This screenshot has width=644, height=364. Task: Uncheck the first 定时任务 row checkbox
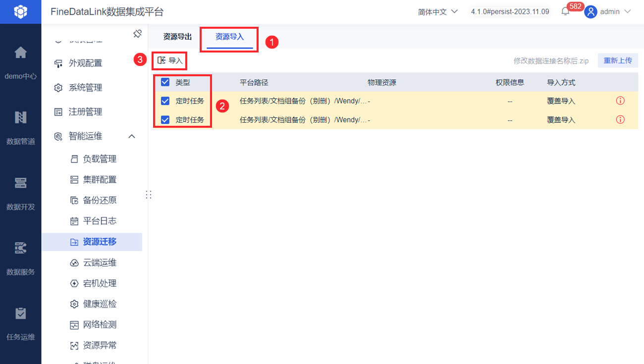click(x=165, y=101)
